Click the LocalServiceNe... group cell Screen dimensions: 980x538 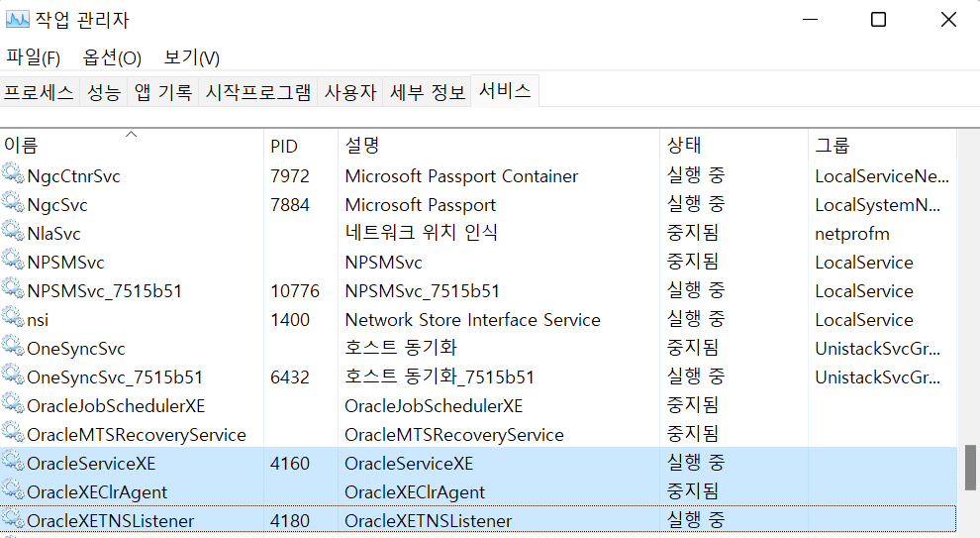coord(882,176)
